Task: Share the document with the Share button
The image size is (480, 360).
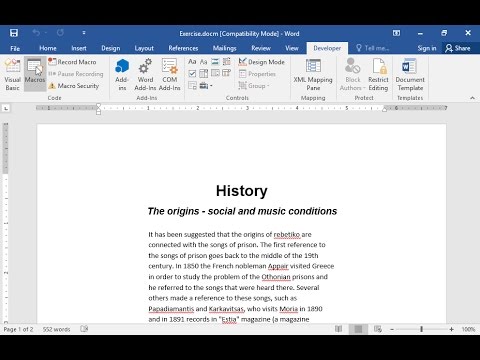Action: [458, 48]
